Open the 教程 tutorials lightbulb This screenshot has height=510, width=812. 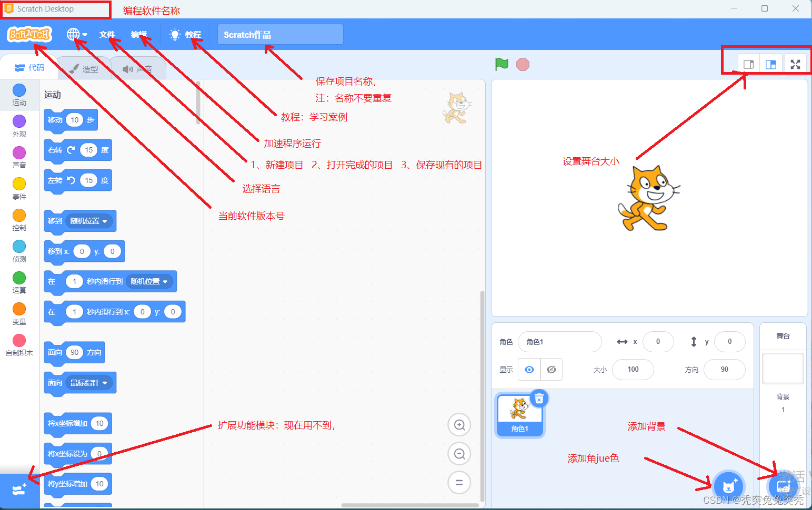click(x=185, y=35)
